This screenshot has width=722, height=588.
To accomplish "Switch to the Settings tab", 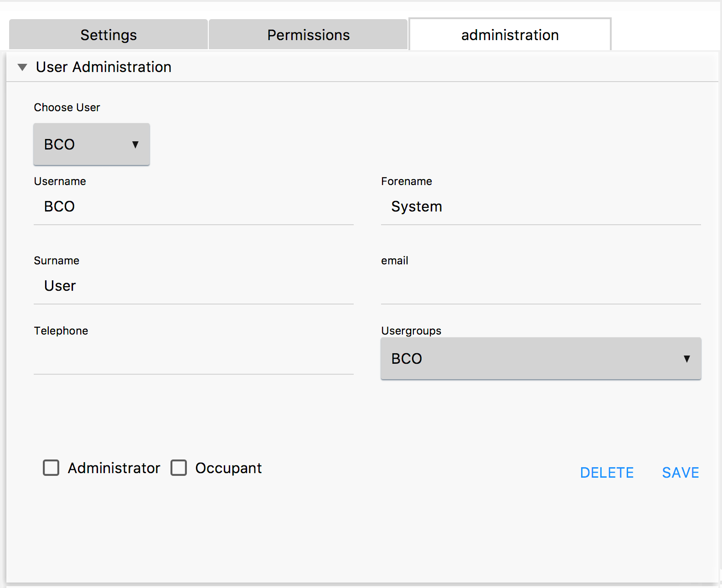I will click(x=108, y=35).
